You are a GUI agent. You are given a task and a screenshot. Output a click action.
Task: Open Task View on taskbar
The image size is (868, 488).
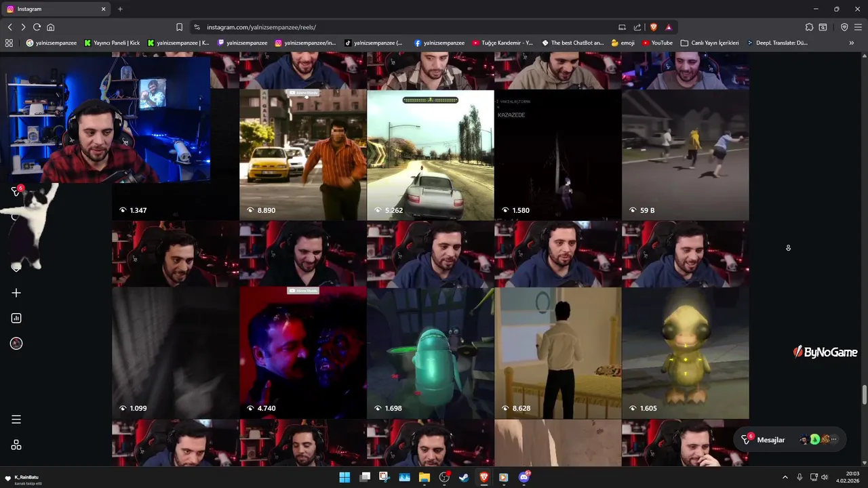365,477
